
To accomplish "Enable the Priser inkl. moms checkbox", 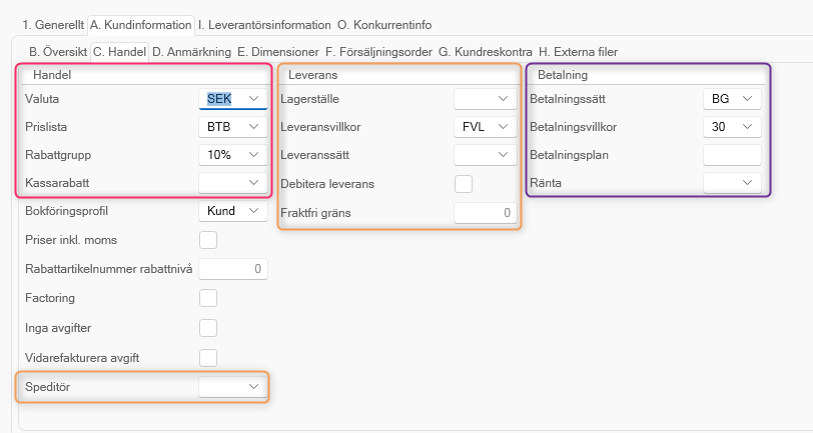I will click(x=208, y=240).
